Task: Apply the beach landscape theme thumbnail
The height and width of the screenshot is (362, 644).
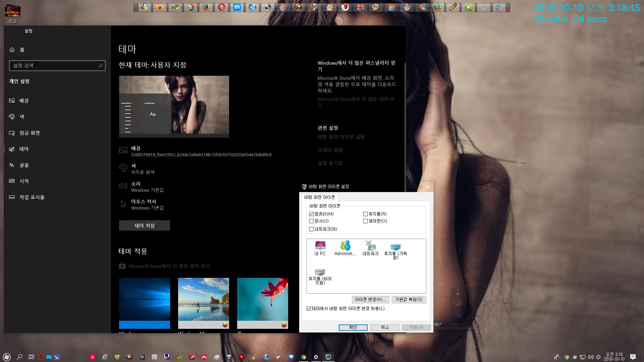Action: [204, 303]
